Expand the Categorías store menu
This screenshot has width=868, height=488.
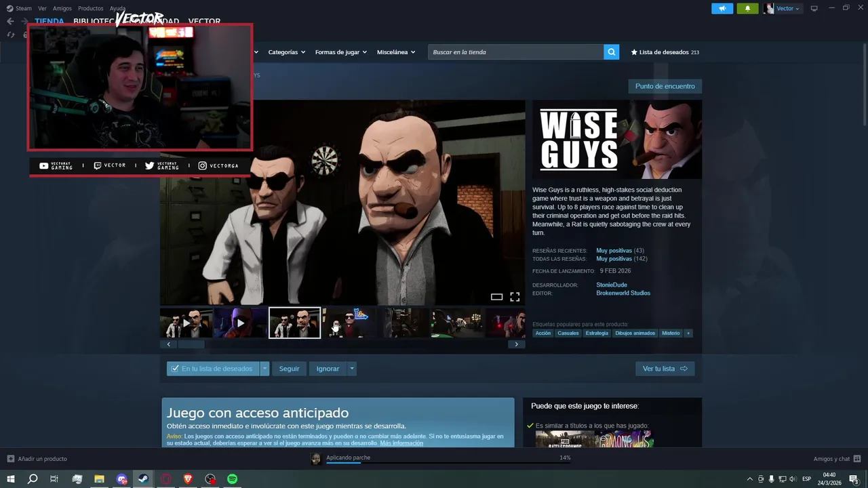point(287,52)
